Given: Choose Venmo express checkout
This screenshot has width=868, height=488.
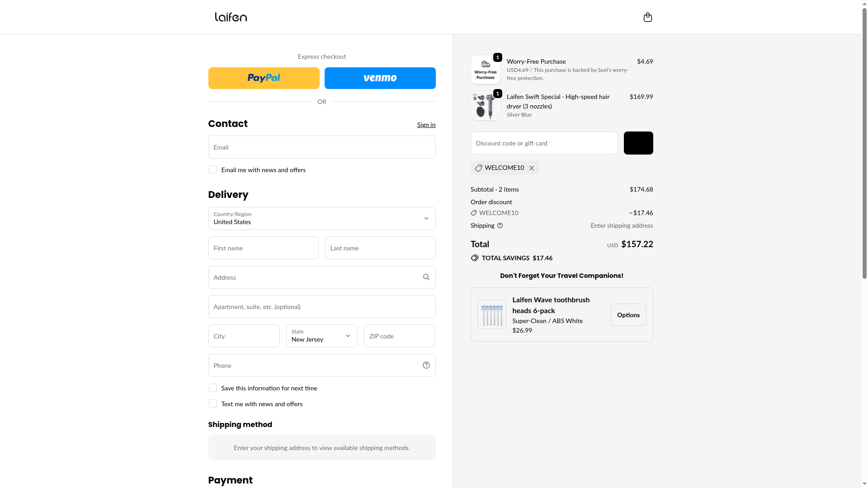Looking at the screenshot, I should pos(380,78).
